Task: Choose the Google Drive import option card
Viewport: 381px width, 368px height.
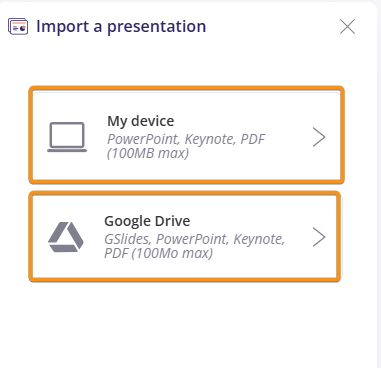Action: tap(185, 237)
